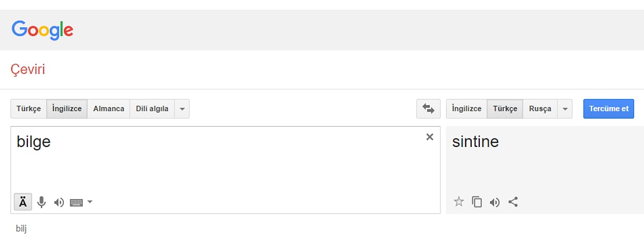
Task: Toggle the Ä phonetic typing button
Action: [x=23, y=202]
